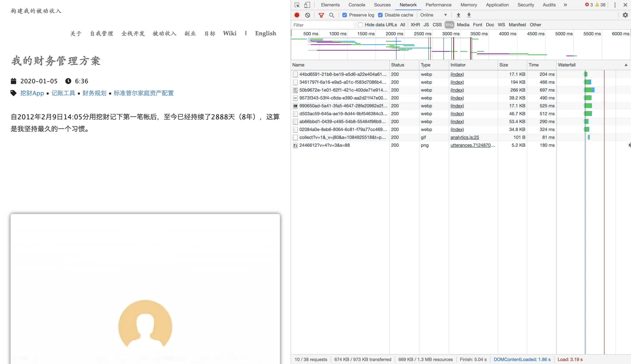Open the DevTools three-dot customize menu
The image size is (631, 364).
tap(615, 5)
